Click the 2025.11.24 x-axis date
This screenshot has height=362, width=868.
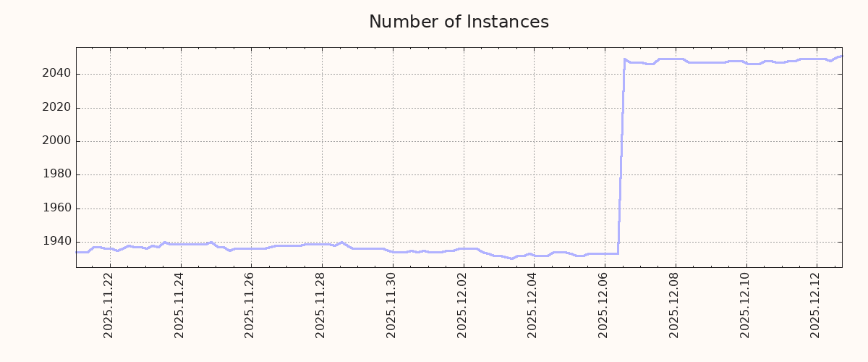pos(180,306)
